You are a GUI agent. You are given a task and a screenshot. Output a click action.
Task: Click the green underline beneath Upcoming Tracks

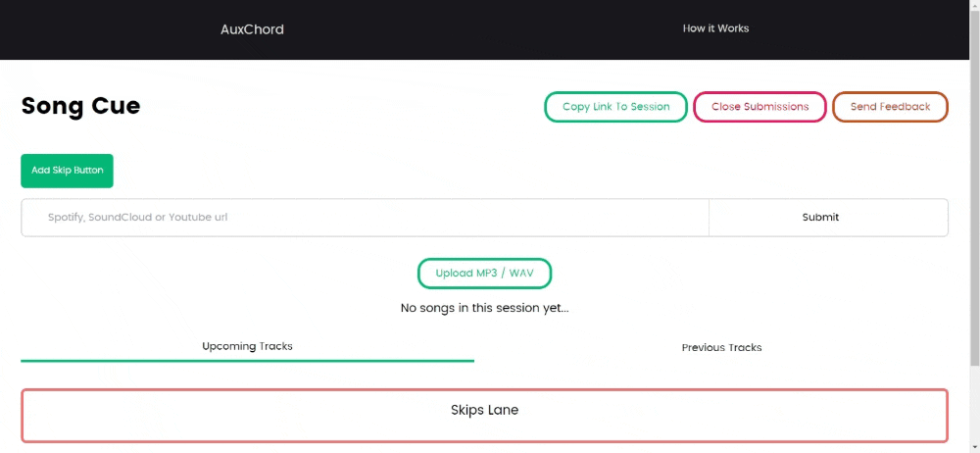point(248,361)
